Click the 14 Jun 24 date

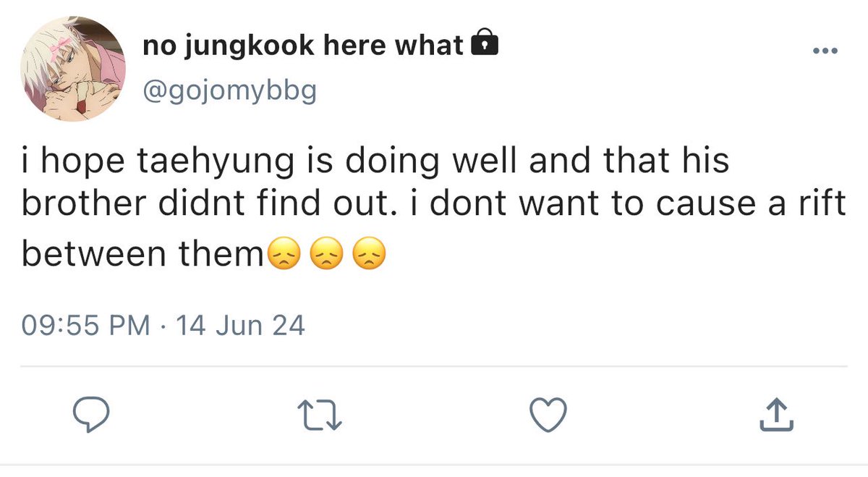click(240, 326)
